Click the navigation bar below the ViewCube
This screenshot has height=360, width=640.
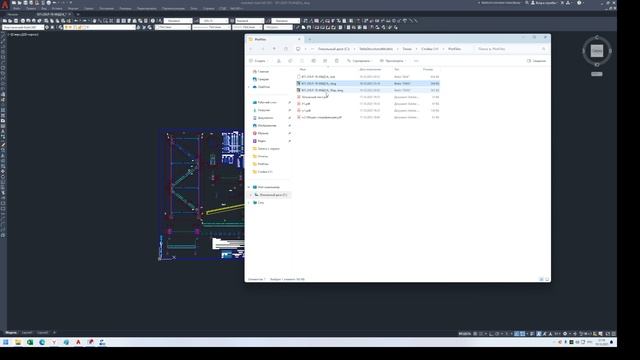[x=597, y=74]
